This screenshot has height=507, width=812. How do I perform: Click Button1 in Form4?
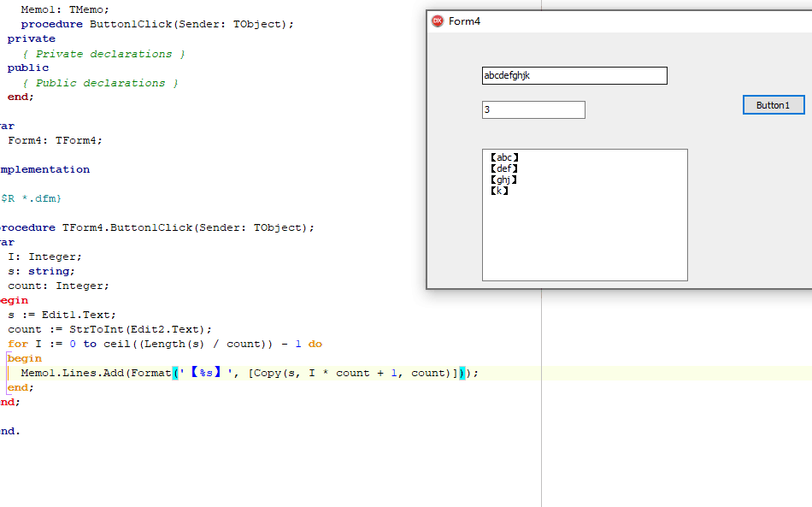[x=774, y=105]
